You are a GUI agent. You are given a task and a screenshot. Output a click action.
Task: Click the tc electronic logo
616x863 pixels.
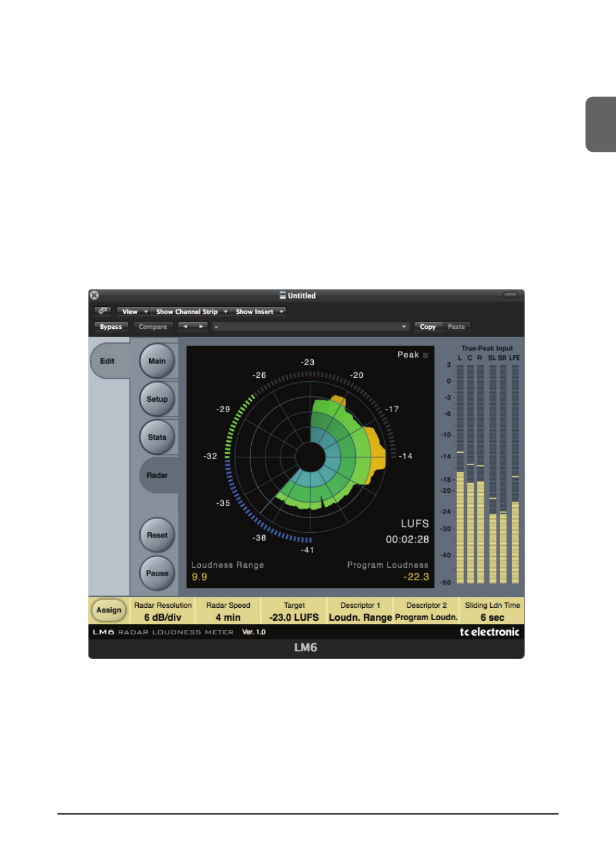click(x=489, y=632)
